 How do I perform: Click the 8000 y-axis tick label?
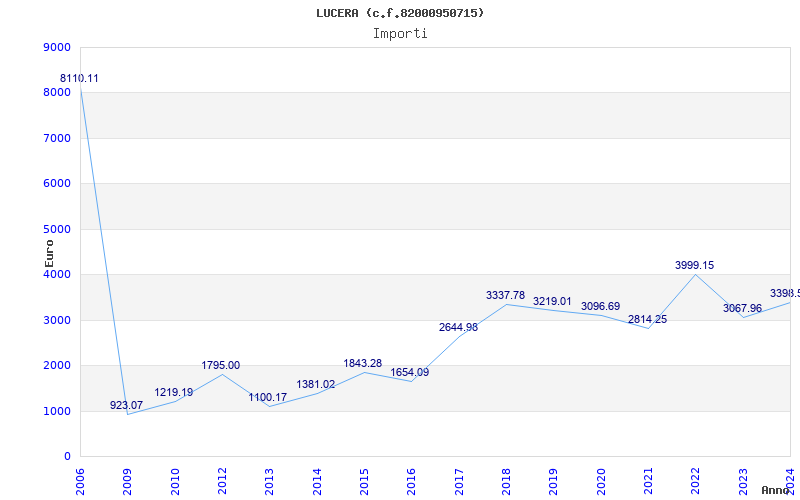click(x=57, y=93)
